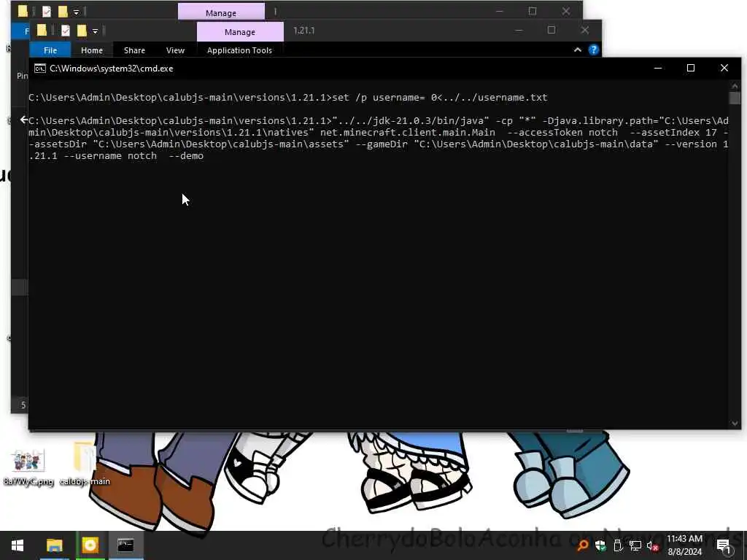Viewport: 747px width, 560px height.
Task: Maximize the rearmost Explorer window
Action: coord(533,11)
